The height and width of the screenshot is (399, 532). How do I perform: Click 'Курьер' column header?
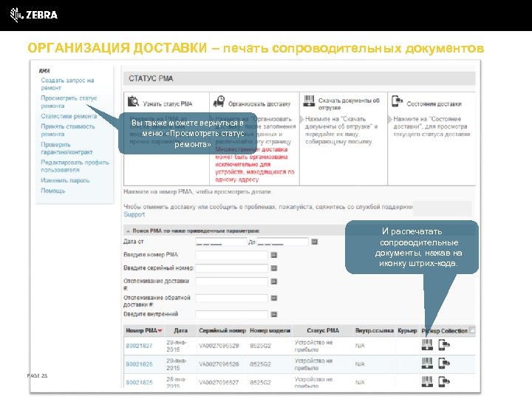pyautogui.click(x=407, y=330)
